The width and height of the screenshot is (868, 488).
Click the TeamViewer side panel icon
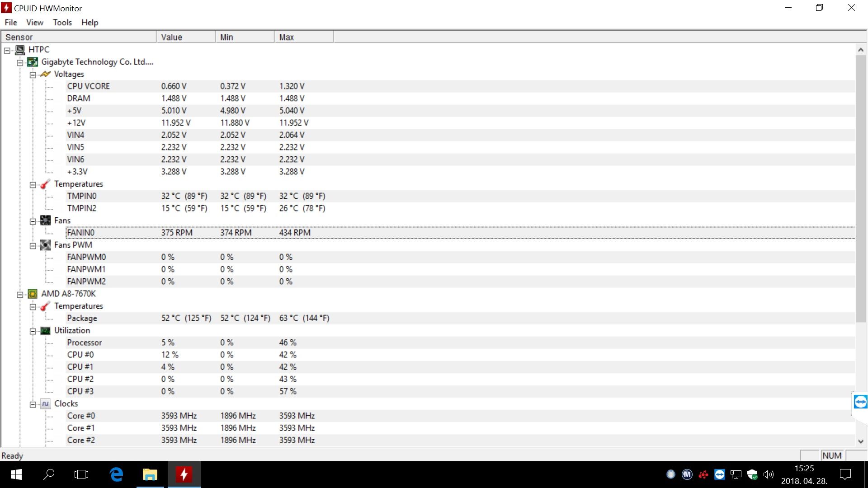(860, 402)
